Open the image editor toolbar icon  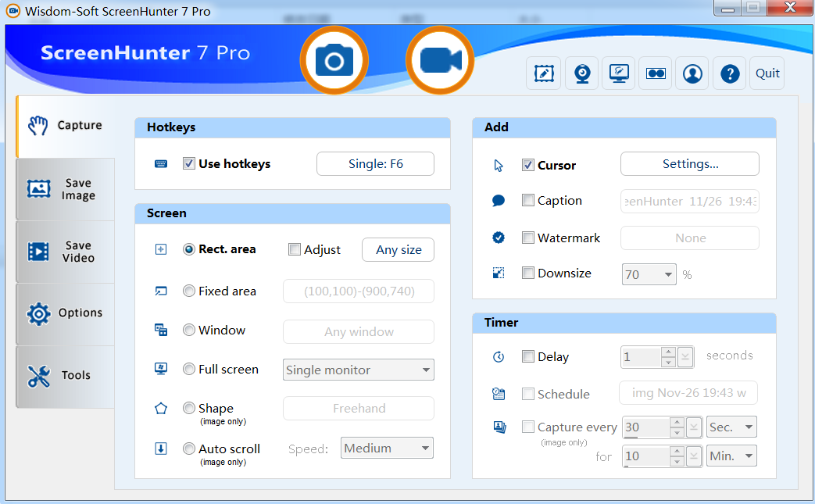point(543,73)
